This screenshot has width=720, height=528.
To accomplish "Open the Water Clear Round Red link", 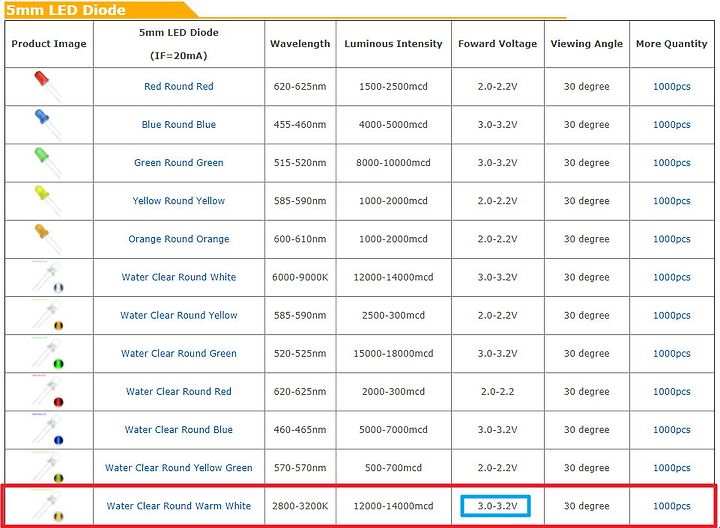I will pyautogui.click(x=179, y=391).
